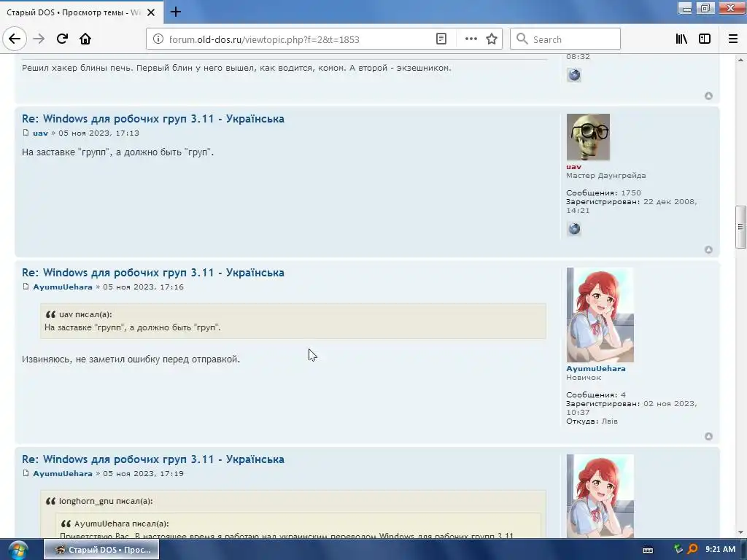Open post title of uav's 17:13 reply

click(x=153, y=119)
